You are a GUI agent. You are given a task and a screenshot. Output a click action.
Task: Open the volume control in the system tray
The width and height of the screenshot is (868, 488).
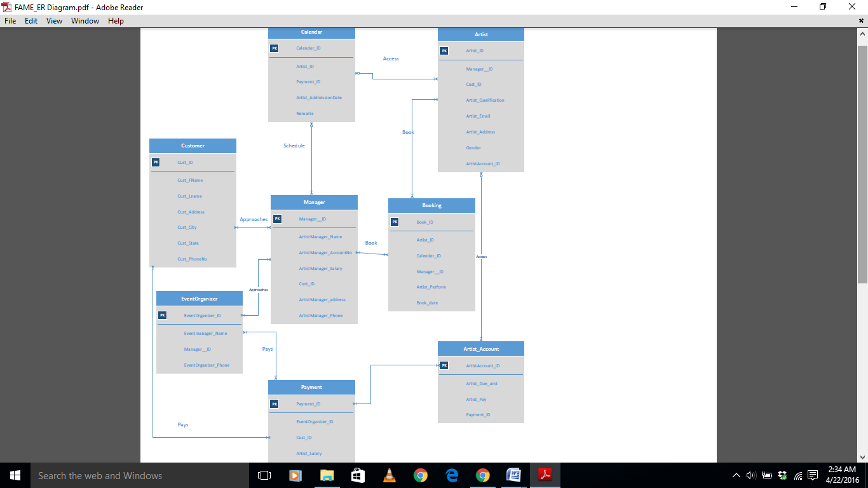click(751, 475)
